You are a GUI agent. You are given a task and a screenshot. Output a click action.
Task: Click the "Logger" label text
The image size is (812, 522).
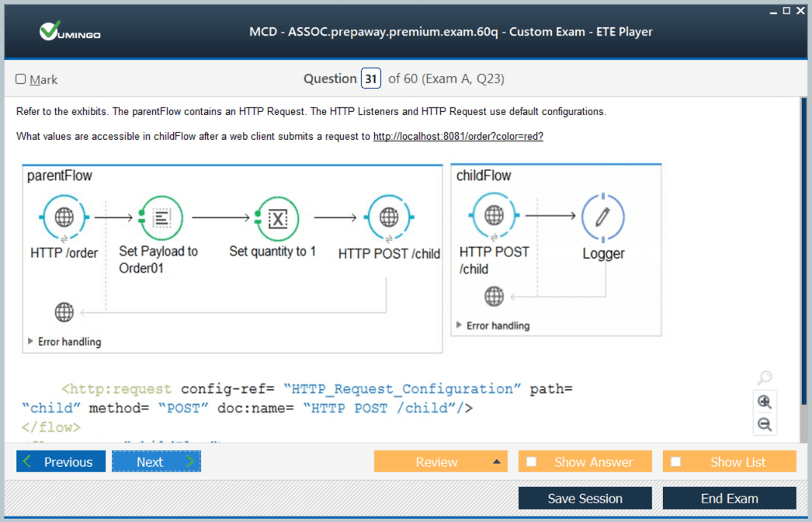(x=603, y=253)
